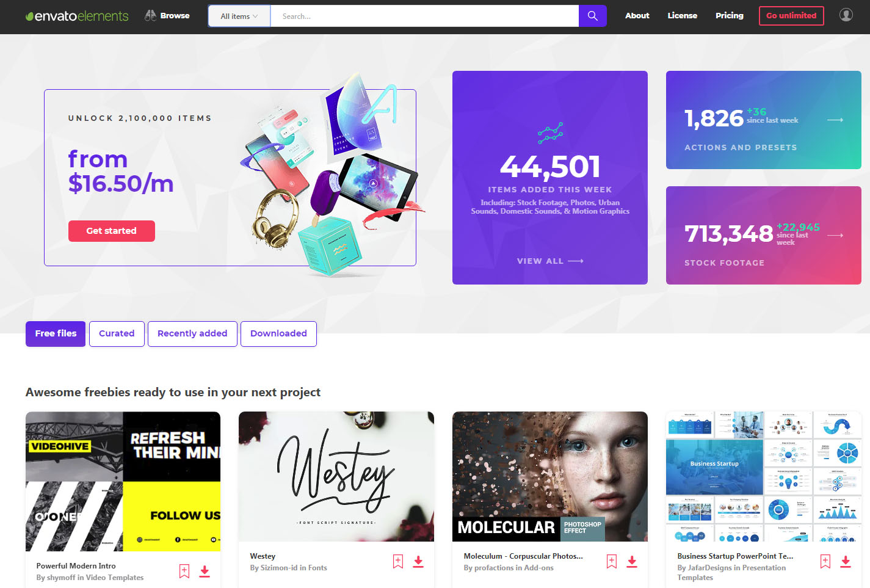Open the Business Startup PowerPoint thumbnail
This screenshot has height=588, width=870.
tap(764, 476)
